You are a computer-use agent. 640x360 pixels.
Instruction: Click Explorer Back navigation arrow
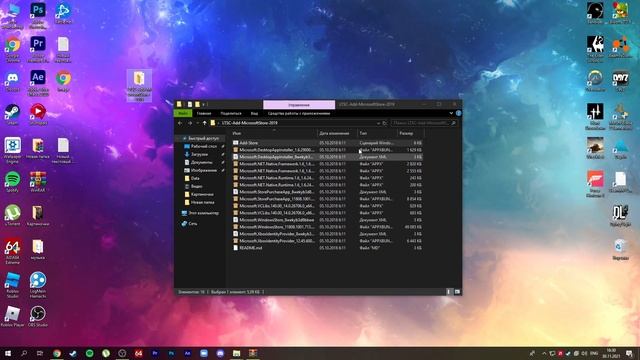pyautogui.click(x=180, y=123)
